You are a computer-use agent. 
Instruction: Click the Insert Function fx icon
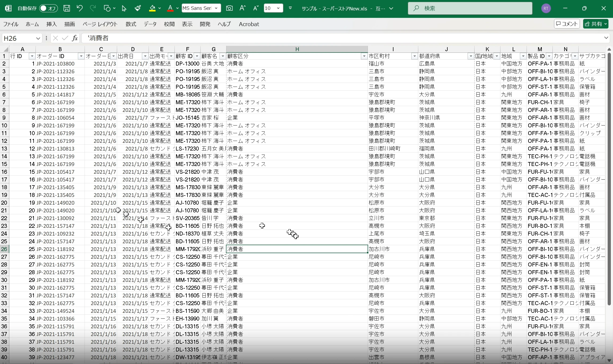[x=75, y=38]
